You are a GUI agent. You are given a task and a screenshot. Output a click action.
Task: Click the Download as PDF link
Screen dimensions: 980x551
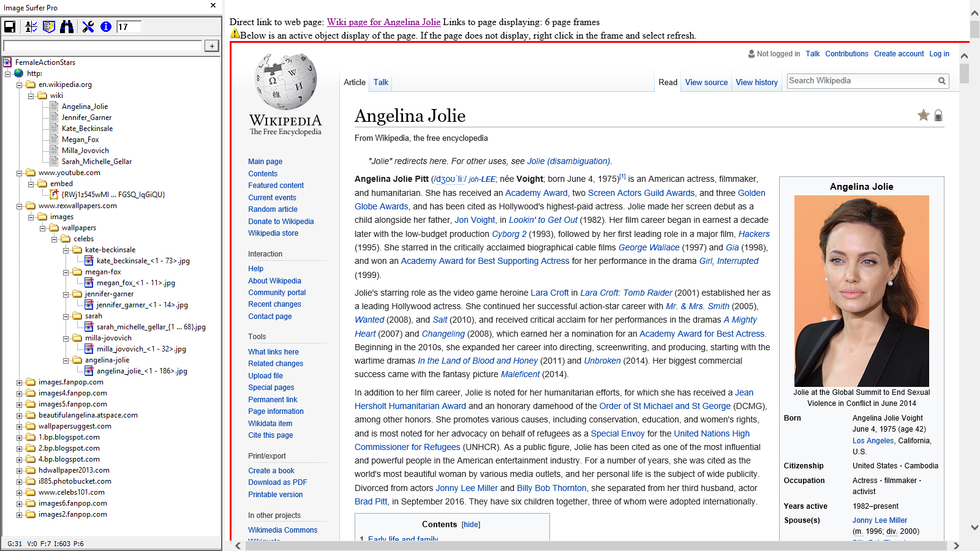point(277,482)
